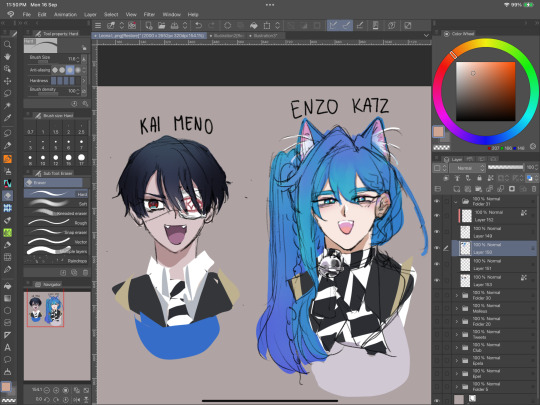
Task: Hide Layer 151 with eye icon
Action: click(437, 264)
